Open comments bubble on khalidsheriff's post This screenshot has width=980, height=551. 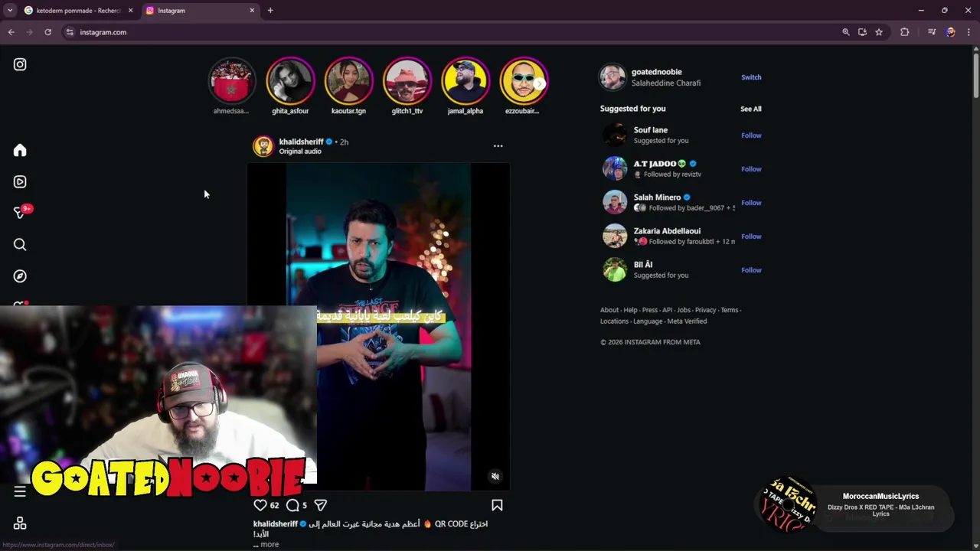292,505
